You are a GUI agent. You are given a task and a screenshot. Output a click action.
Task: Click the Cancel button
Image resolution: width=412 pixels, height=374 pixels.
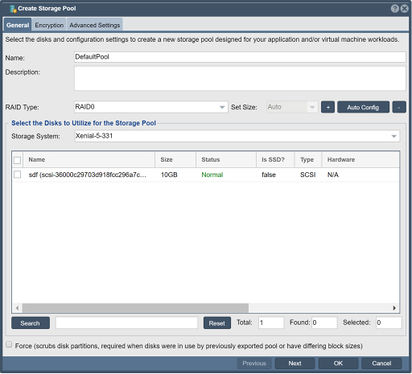point(381,363)
